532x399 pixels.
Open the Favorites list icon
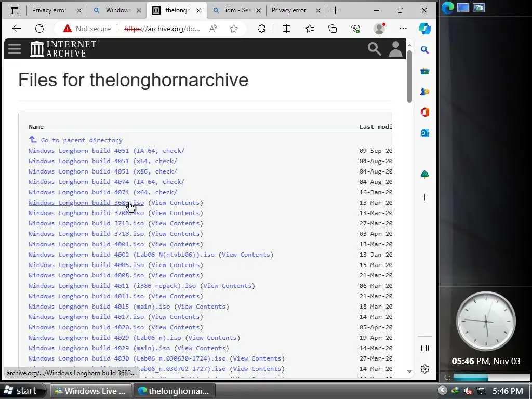pos(310,29)
